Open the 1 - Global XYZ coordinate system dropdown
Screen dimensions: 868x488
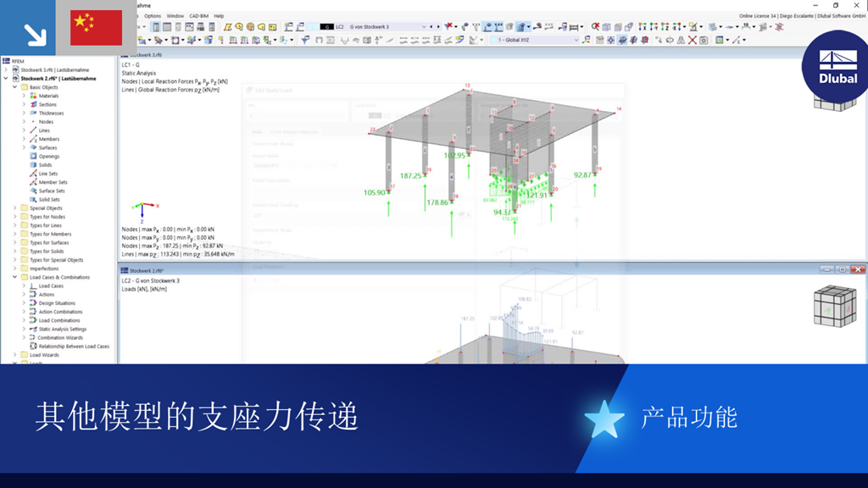576,39
